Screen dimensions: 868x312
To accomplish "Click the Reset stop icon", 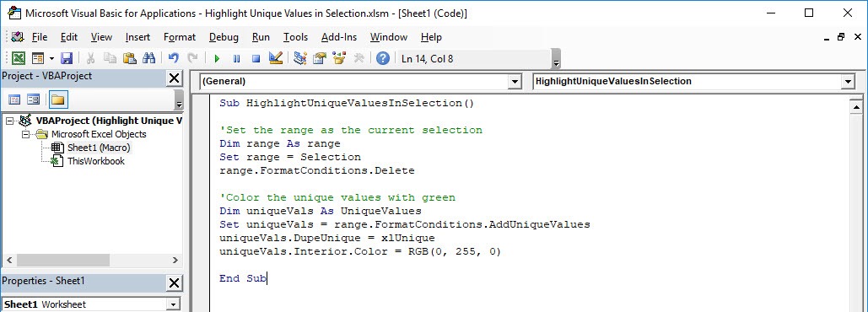I will point(256,59).
